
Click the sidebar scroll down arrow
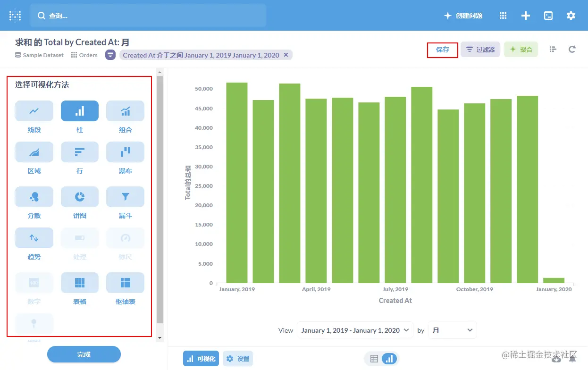pos(160,338)
